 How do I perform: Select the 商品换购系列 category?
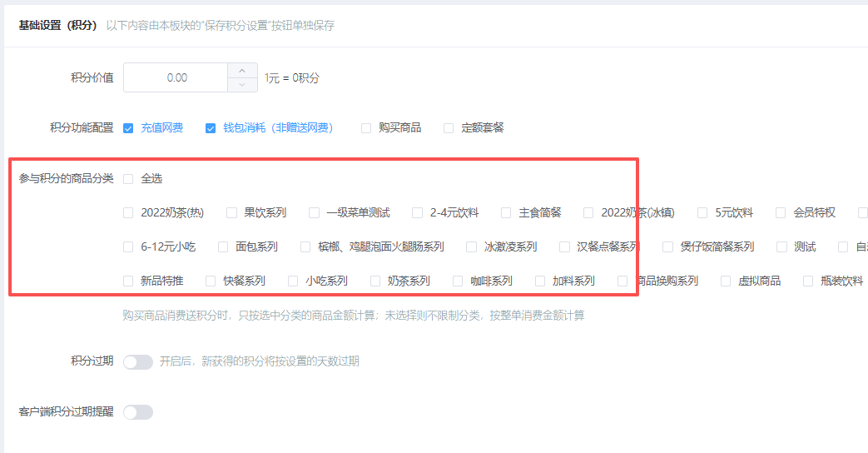[x=622, y=281]
